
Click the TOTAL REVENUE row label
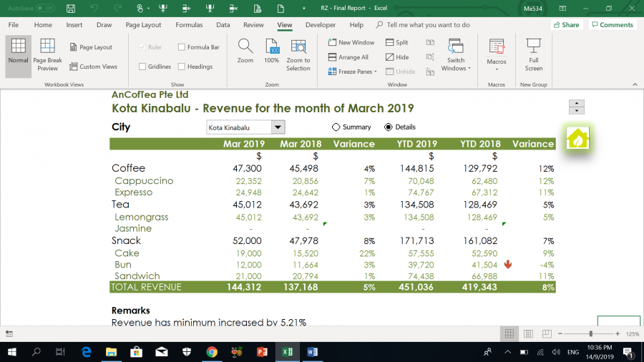coord(147,287)
